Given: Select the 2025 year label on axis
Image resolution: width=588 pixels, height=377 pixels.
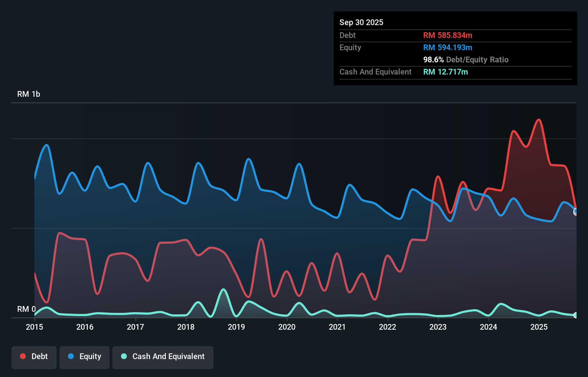Looking at the screenshot, I should pyautogui.click(x=539, y=327).
